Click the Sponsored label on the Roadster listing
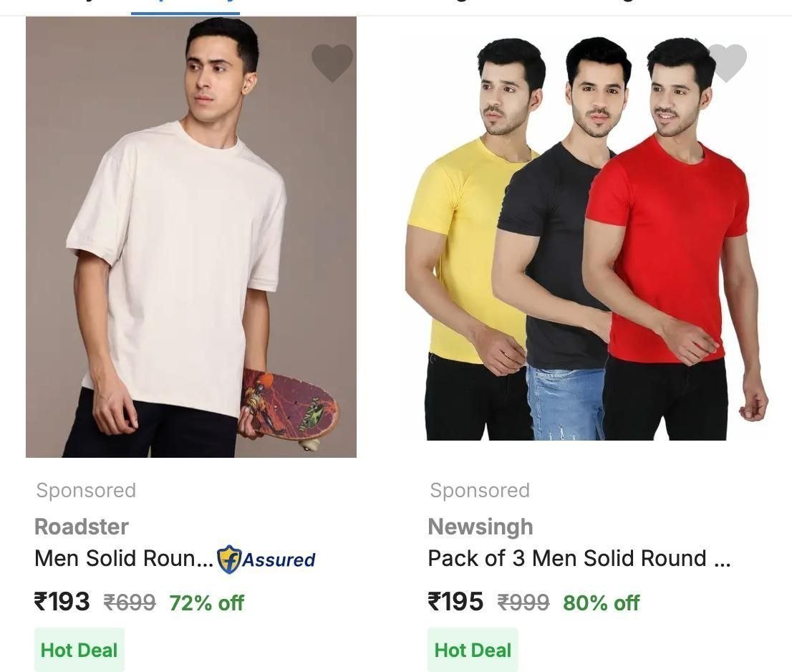The width and height of the screenshot is (792, 672). (86, 490)
